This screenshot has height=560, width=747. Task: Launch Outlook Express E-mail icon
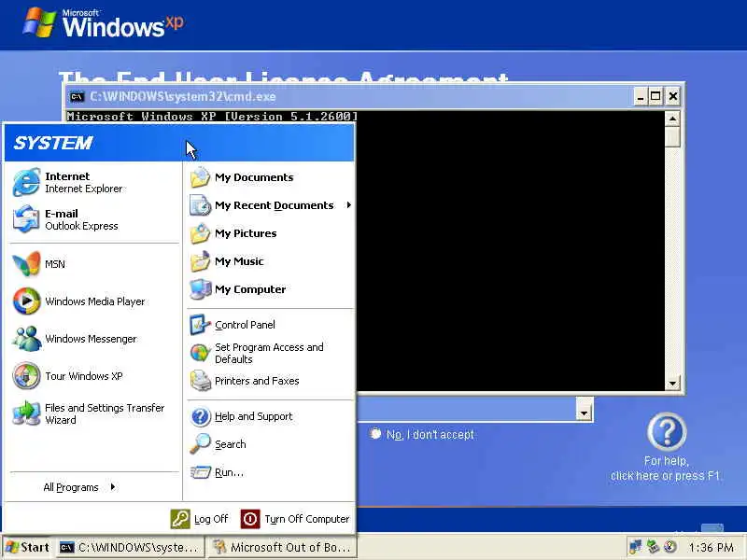click(26, 219)
